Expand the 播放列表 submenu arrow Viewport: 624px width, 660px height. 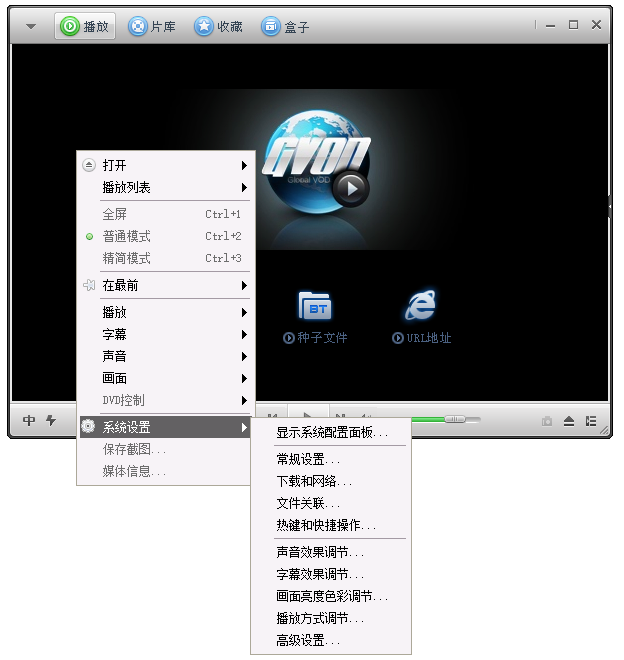tap(244, 187)
